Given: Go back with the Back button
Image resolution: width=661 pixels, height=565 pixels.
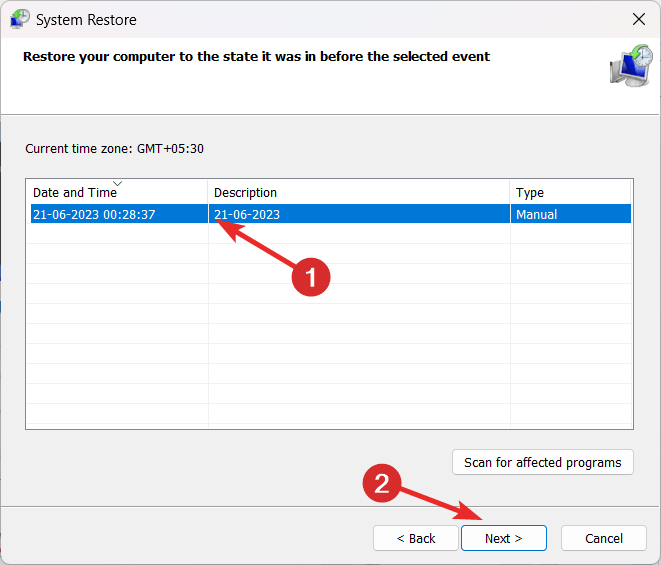Looking at the screenshot, I should (415, 538).
